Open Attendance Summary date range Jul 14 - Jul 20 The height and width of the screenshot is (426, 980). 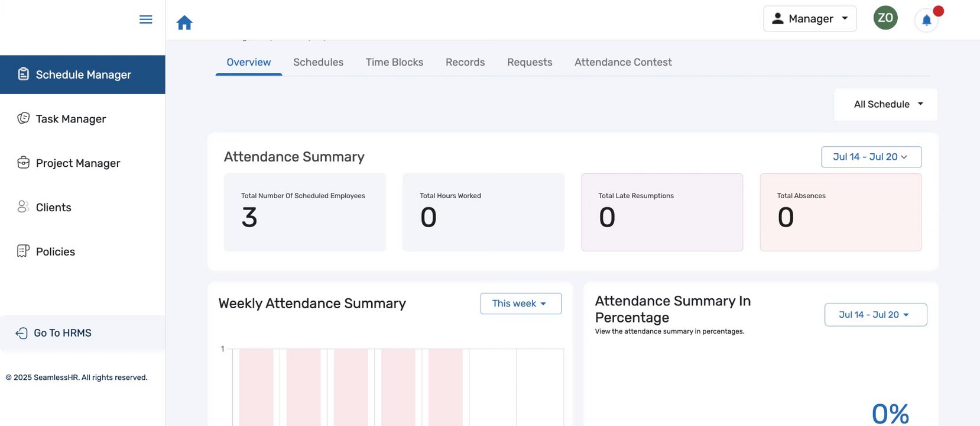click(x=871, y=157)
